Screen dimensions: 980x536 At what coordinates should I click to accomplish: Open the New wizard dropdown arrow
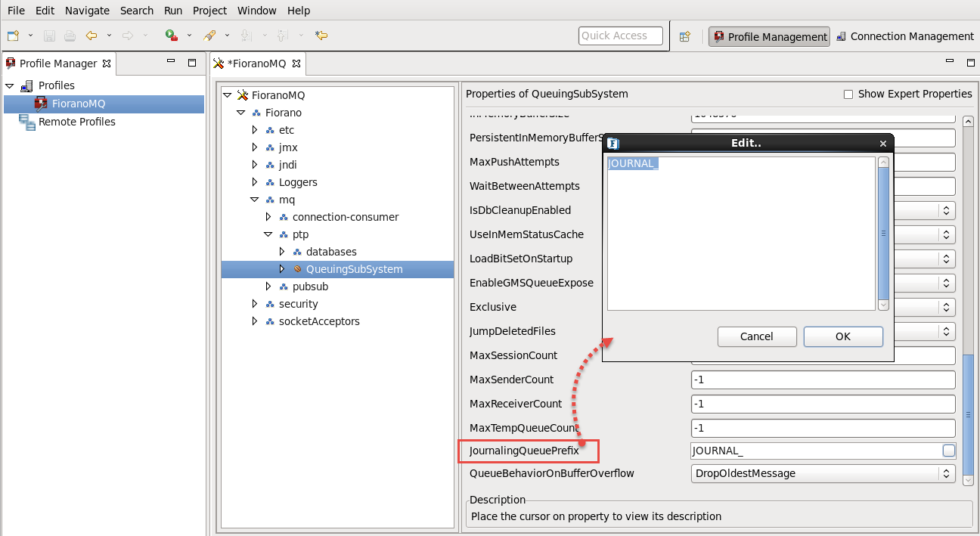[x=30, y=36]
